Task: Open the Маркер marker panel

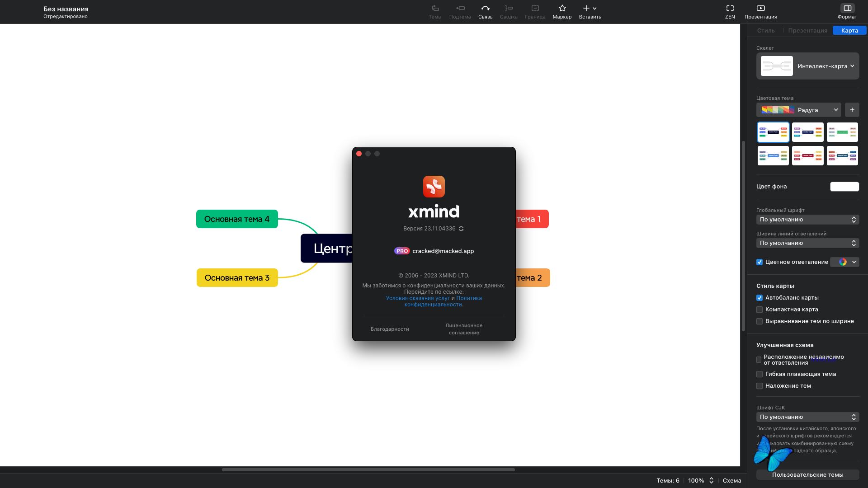Action: coord(562,12)
